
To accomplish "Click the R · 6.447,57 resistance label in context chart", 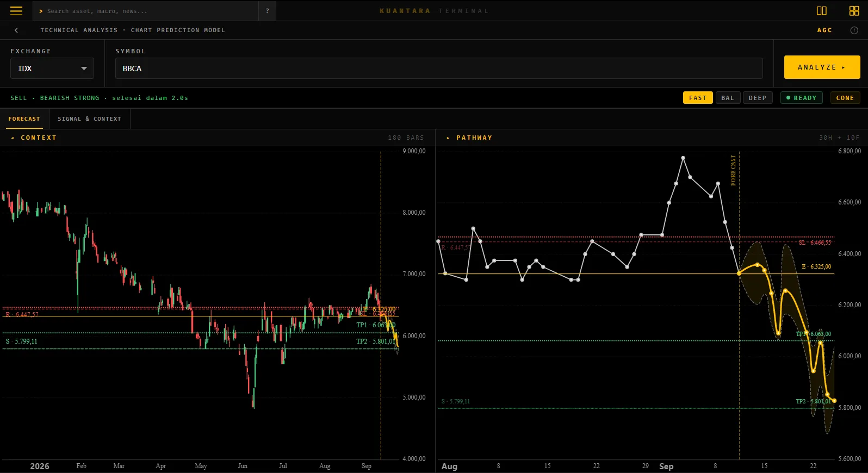I will [x=22, y=315].
